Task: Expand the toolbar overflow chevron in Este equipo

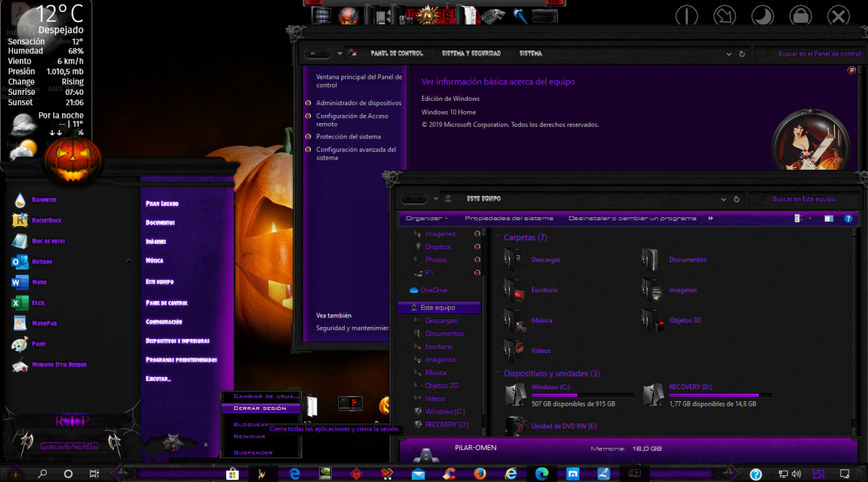Action: (710, 219)
